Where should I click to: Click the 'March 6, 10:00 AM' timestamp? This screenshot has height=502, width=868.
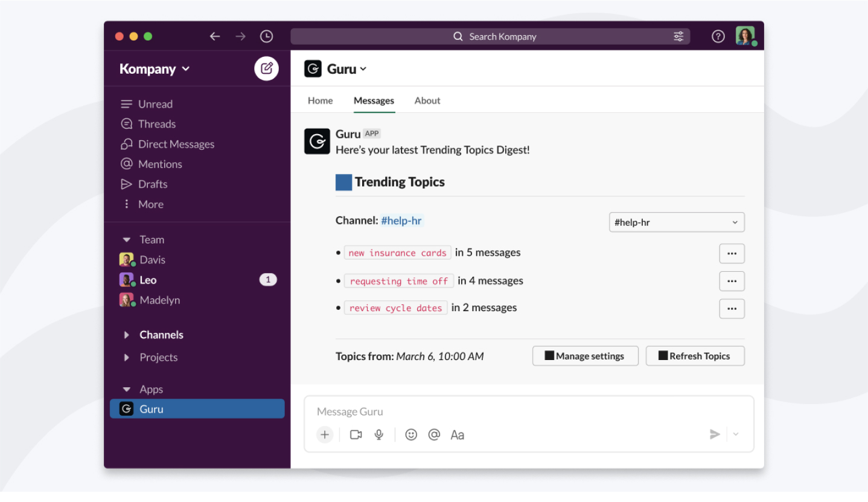click(x=440, y=356)
